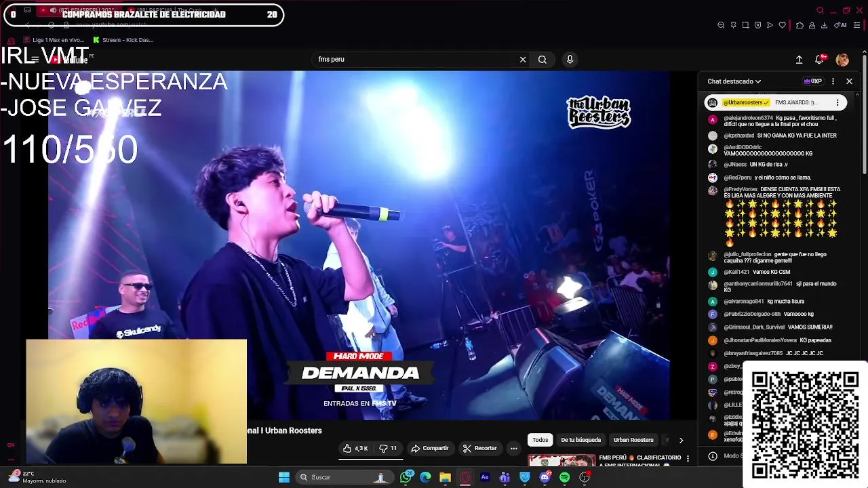The width and height of the screenshot is (868, 488).
Task: Open Discord from the taskbar
Action: coord(545,477)
